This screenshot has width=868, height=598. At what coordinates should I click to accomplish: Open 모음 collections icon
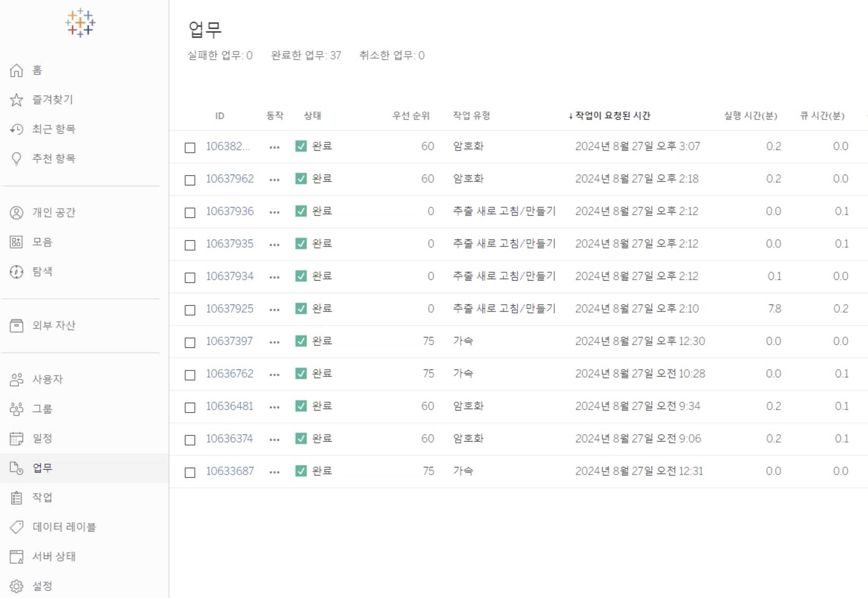16,242
